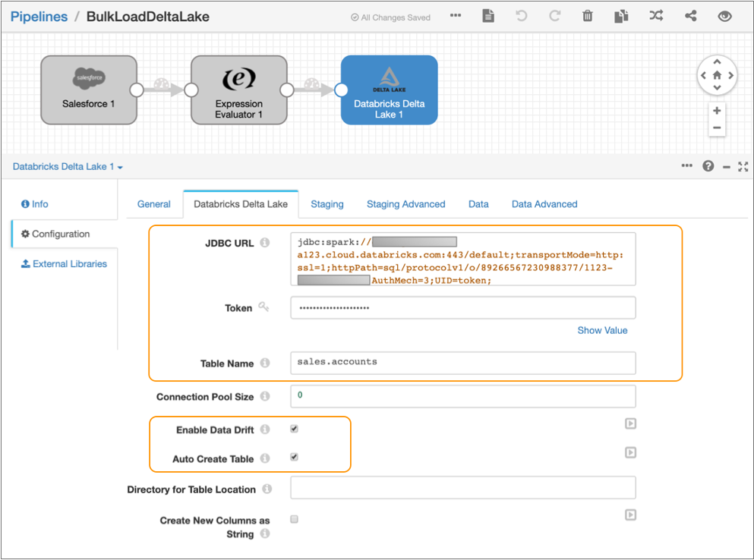Click the canvas zoom in plus button

click(717, 111)
